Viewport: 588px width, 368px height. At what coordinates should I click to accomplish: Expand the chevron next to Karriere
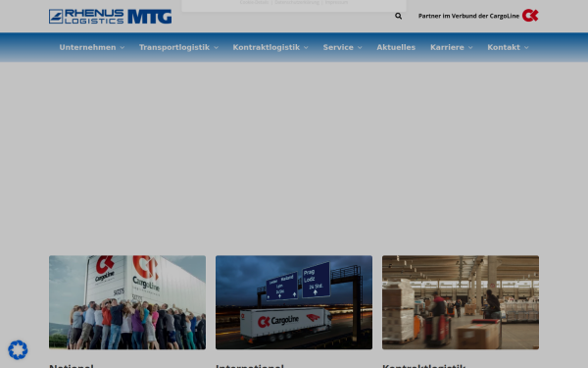coord(470,48)
